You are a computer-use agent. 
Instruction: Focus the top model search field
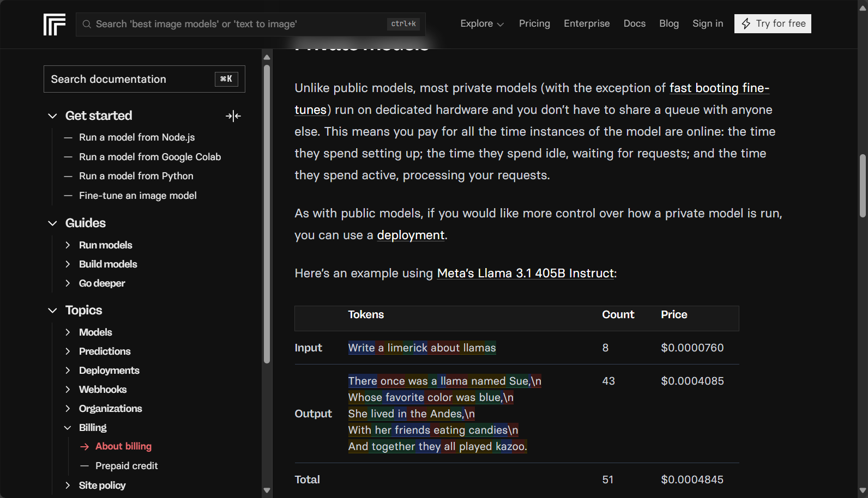(x=251, y=24)
